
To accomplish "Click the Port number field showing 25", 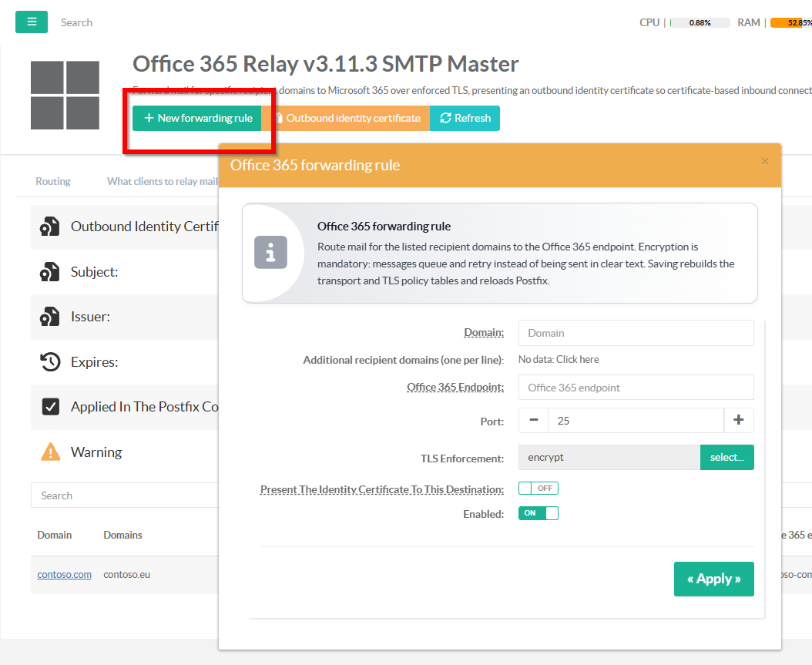I will click(x=636, y=421).
